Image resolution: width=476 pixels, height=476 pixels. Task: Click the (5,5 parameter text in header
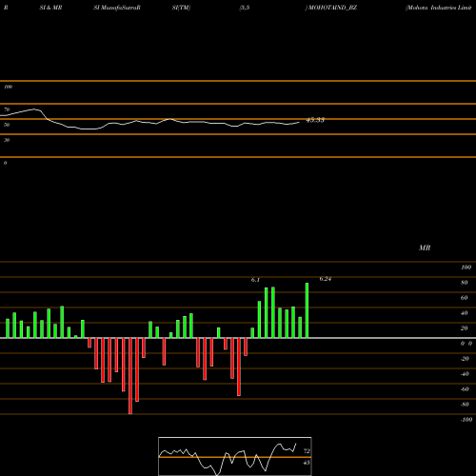pos(245,8)
